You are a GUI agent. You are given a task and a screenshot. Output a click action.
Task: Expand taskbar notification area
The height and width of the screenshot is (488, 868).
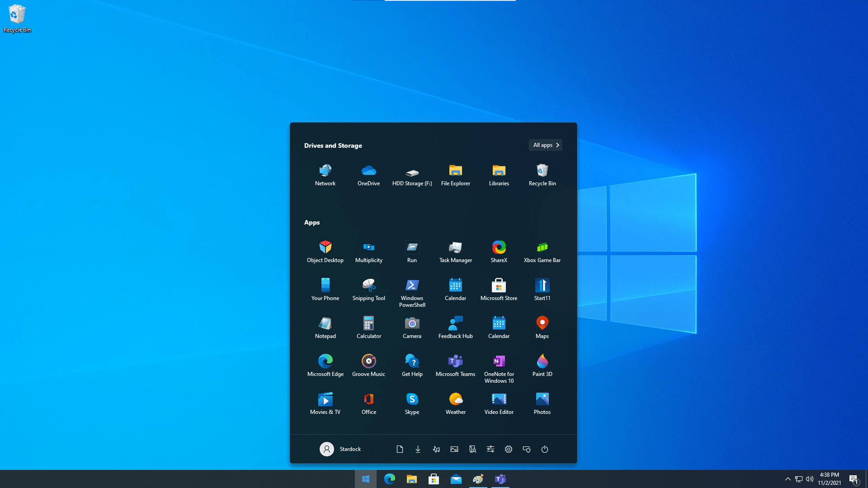coord(787,479)
